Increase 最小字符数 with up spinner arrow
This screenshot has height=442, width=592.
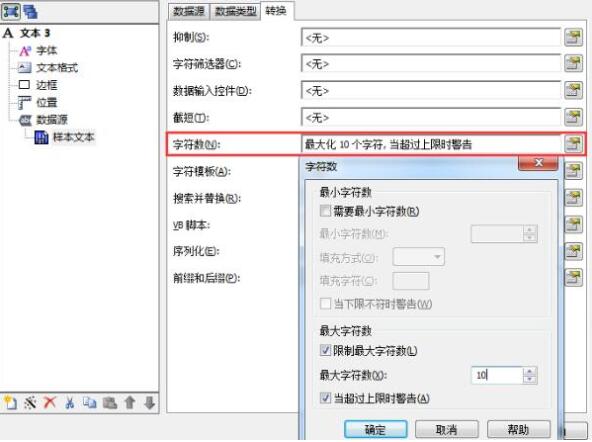coord(530,230)
